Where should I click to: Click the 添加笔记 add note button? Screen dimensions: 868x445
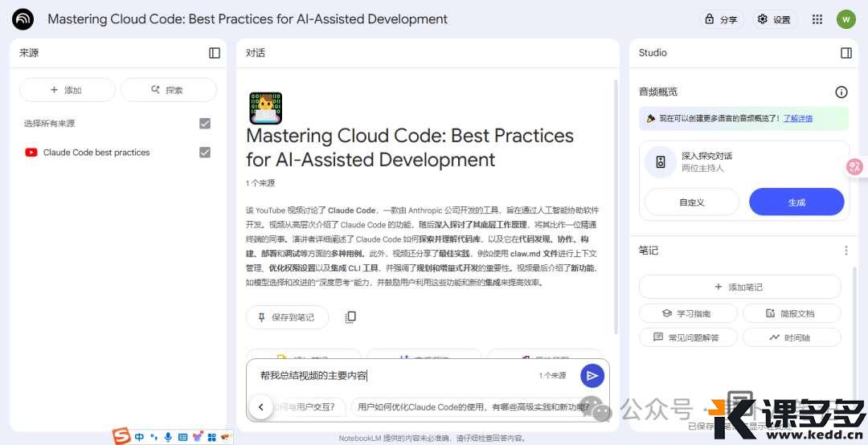739,287
